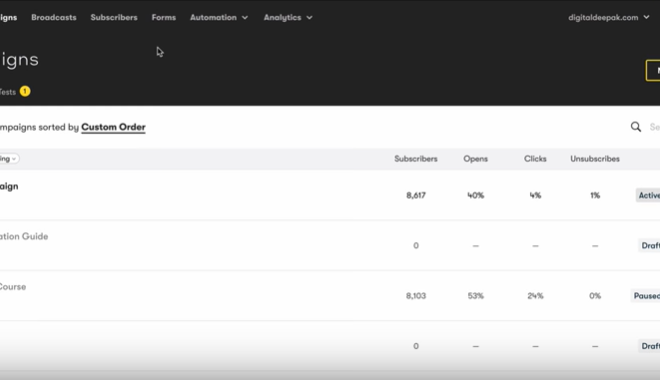The width and height of the screenshot is (660, 380).
Task: Click the search magnifier icon
Action: point(636,127)
